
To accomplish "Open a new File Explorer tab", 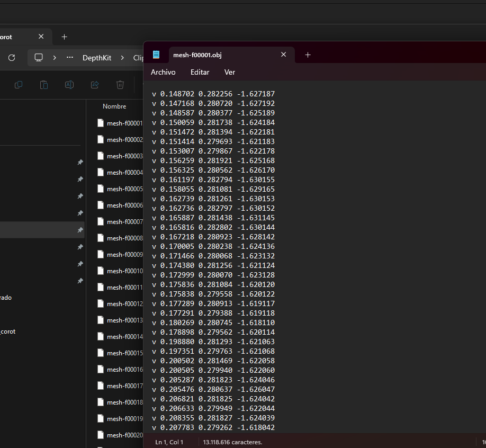I will tap(64, 37).
